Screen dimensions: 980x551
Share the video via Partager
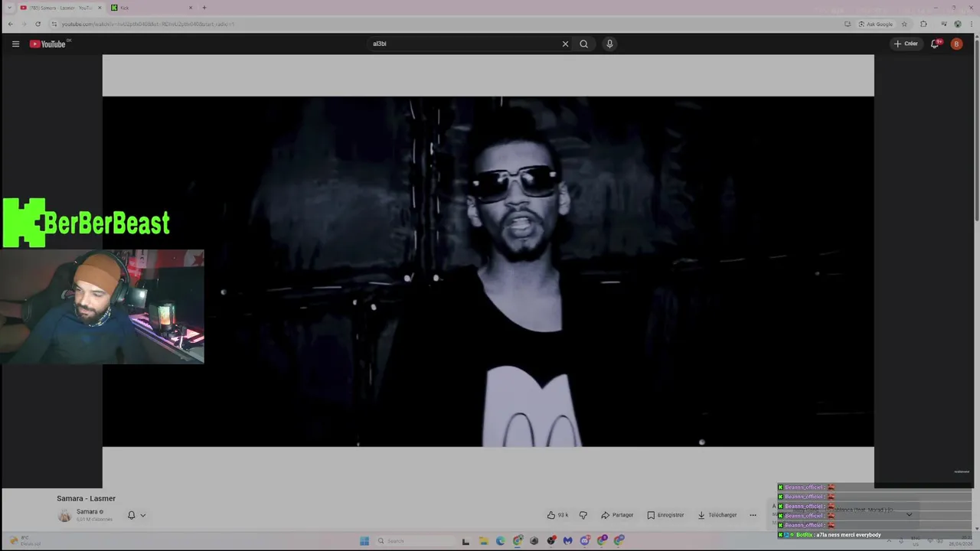point(617,515)
